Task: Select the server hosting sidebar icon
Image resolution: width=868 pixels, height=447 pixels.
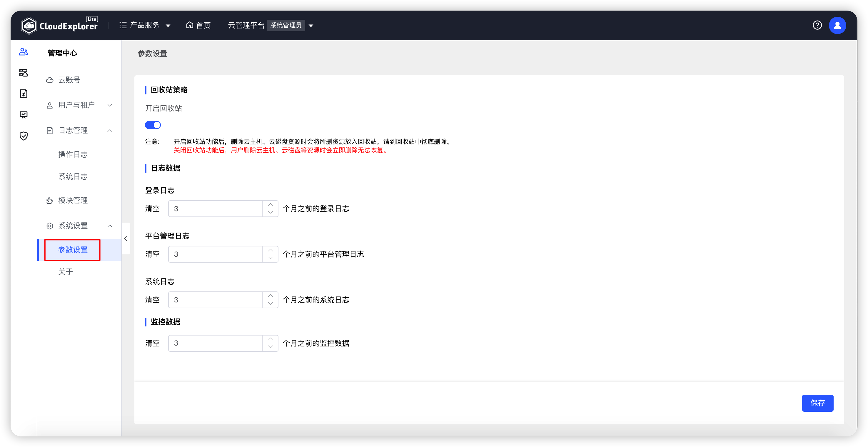Action: click(24, 73)
